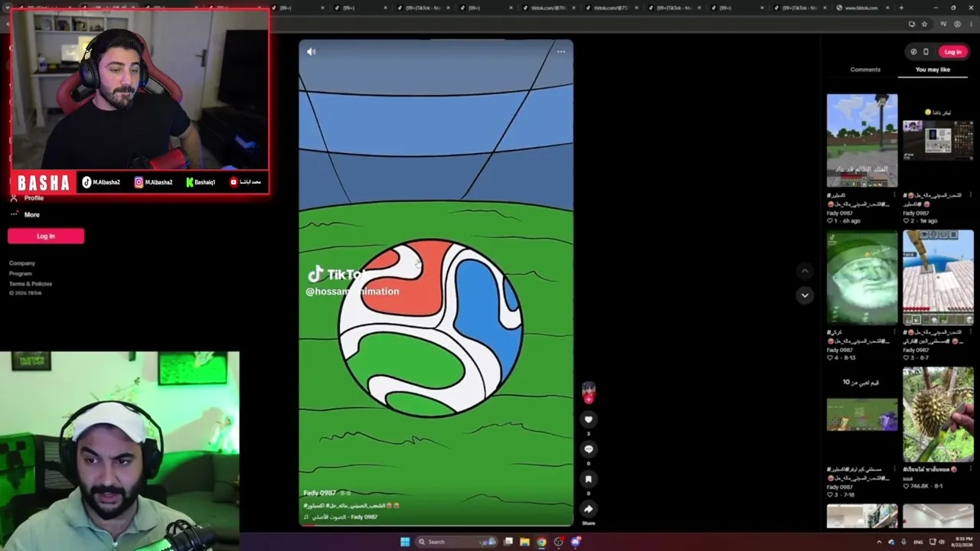Click the install app icon in address bar

click(911, 24)
